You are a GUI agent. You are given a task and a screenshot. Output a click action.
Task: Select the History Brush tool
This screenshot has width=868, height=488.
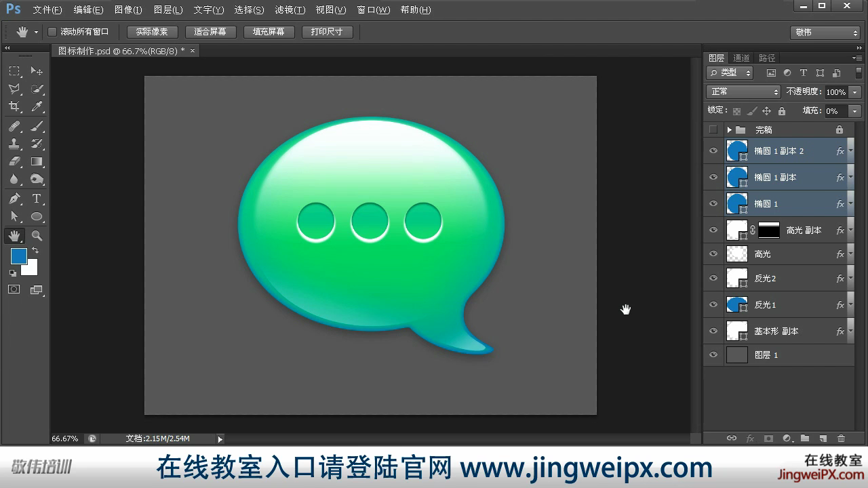37,144
